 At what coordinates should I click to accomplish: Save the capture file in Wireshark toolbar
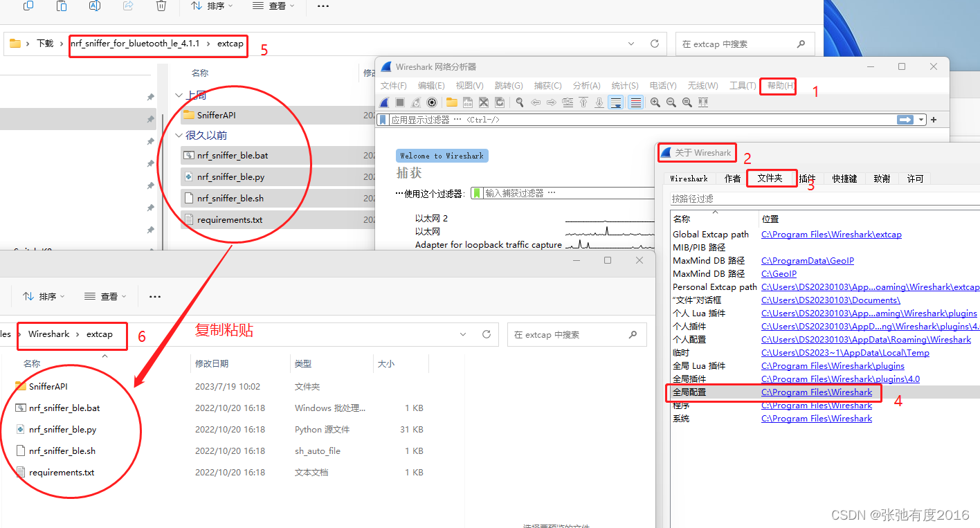click(468, 102)
